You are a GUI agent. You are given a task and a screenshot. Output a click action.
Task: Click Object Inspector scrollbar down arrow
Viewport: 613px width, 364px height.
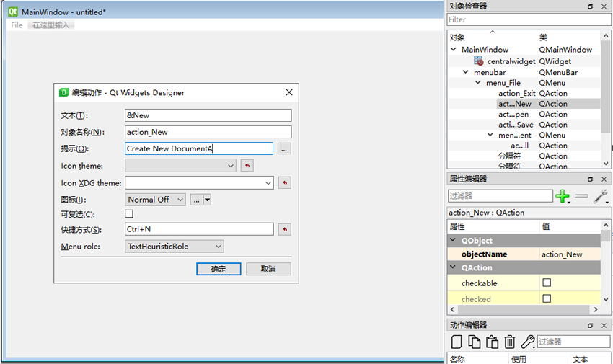pyautogui.click(x=606, y=163)
